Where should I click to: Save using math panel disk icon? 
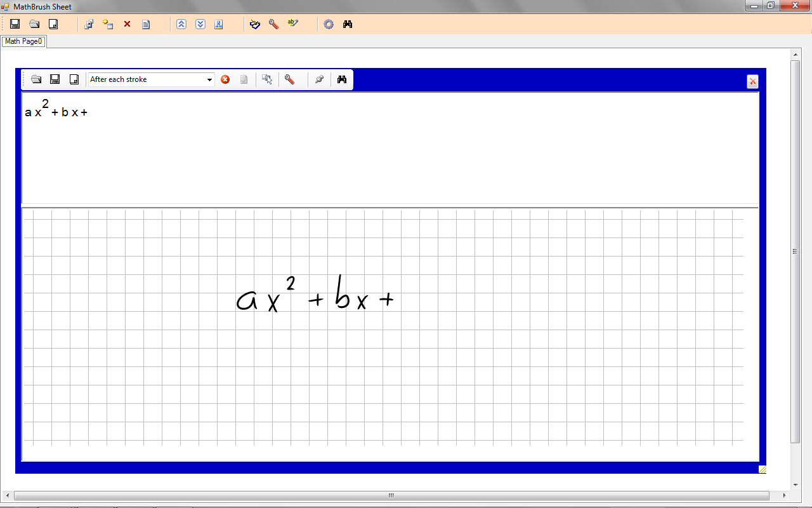(55, 79)
